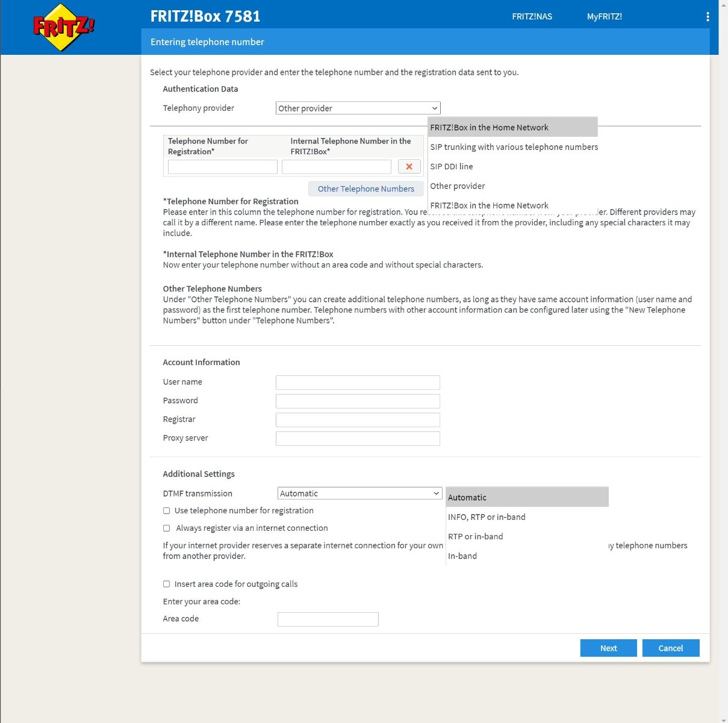The height and width of the screenshot is (723, 728).
Task: Open the three-dot header menu
Action: coord(708,17)
